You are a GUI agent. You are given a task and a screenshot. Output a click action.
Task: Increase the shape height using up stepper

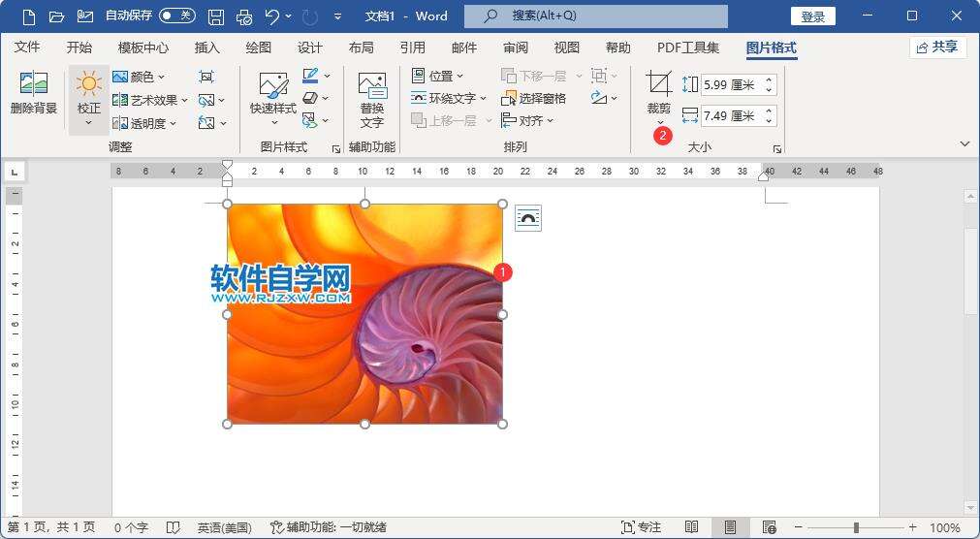[x=770, y=79]
